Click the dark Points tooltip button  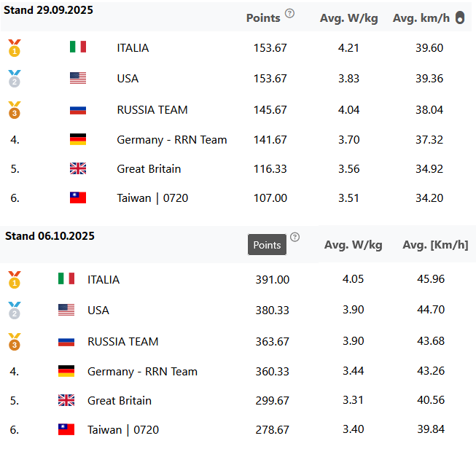point(267,245)
